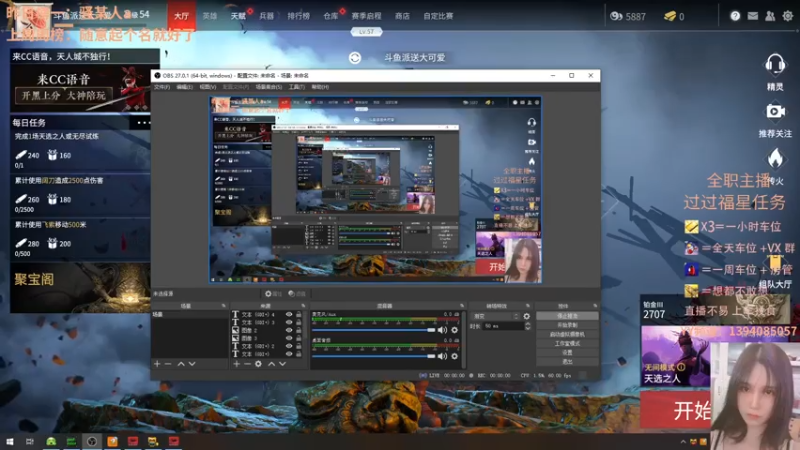
Task: Remove the selected scene with minus icon
Action: [x=168, y=364]
